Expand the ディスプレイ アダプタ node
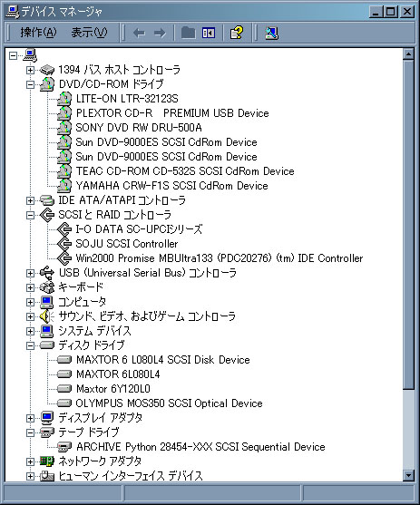The height and width of the screenshot is (505, 420). (x=30, y=418)
